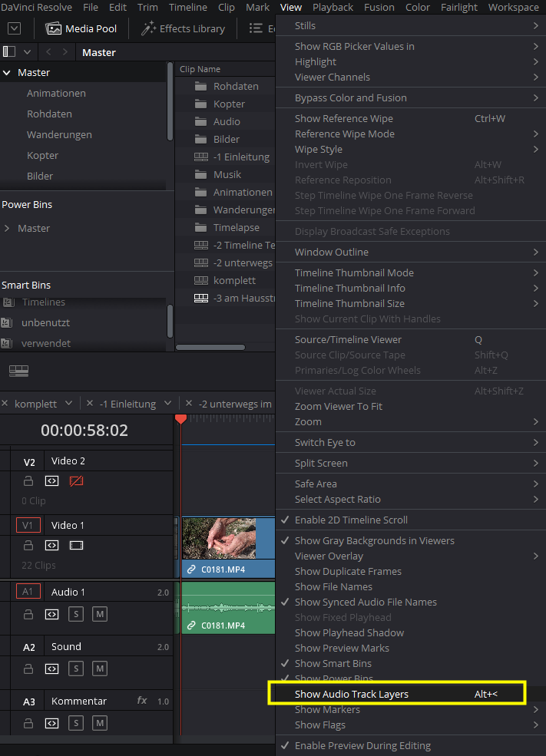Uncheck Show Gray Backgrounds in Viewers
Image resolution: width=546 pixels, height=756 pixels.
click(x=411, y=541)
